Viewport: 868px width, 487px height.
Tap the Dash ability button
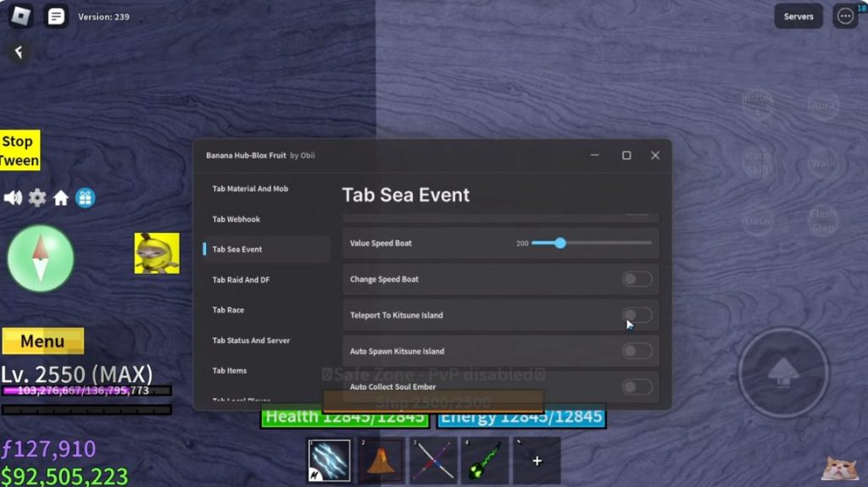(x=757, y=221)
